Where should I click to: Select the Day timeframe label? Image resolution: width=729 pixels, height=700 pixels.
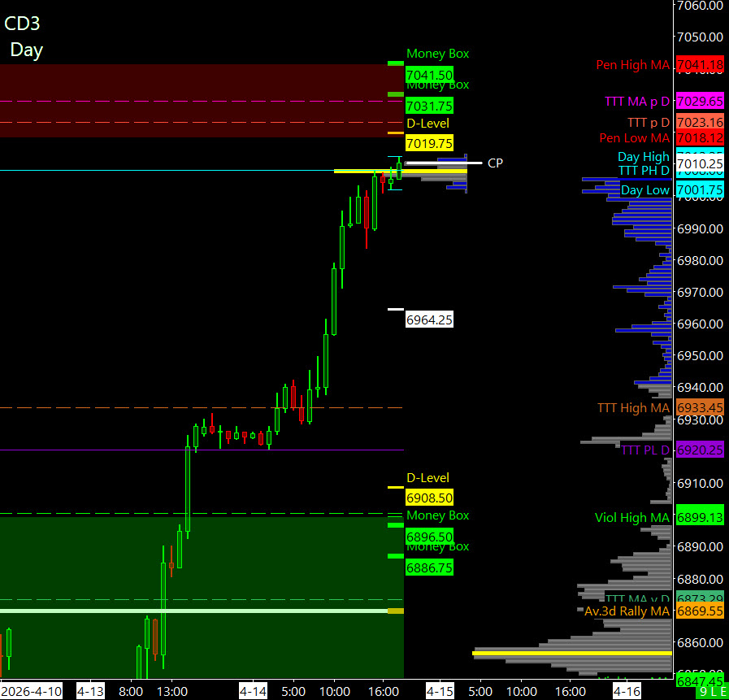click(26, 50)
